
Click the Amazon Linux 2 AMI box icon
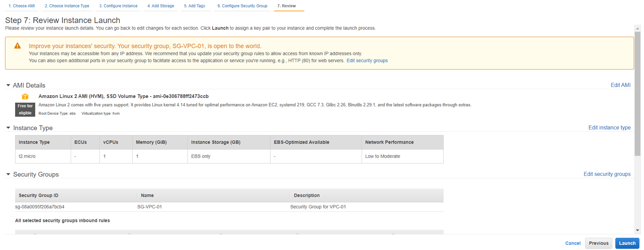click(25, 97)
